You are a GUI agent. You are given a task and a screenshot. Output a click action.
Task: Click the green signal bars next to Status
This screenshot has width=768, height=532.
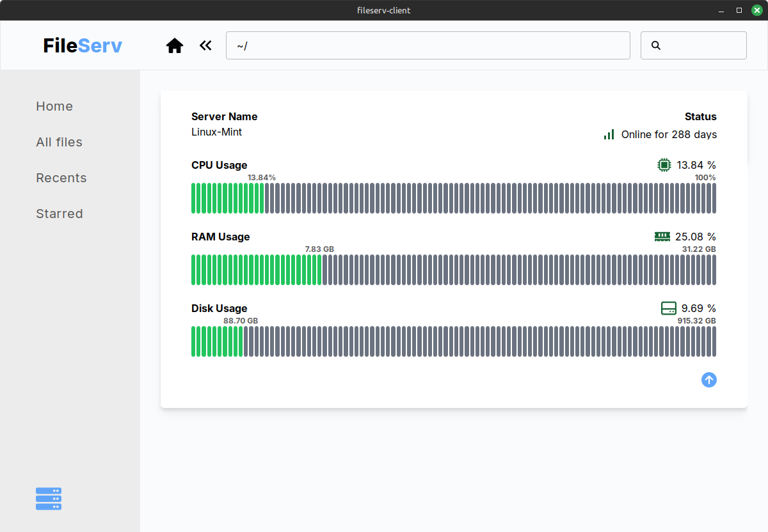[608, 134]
